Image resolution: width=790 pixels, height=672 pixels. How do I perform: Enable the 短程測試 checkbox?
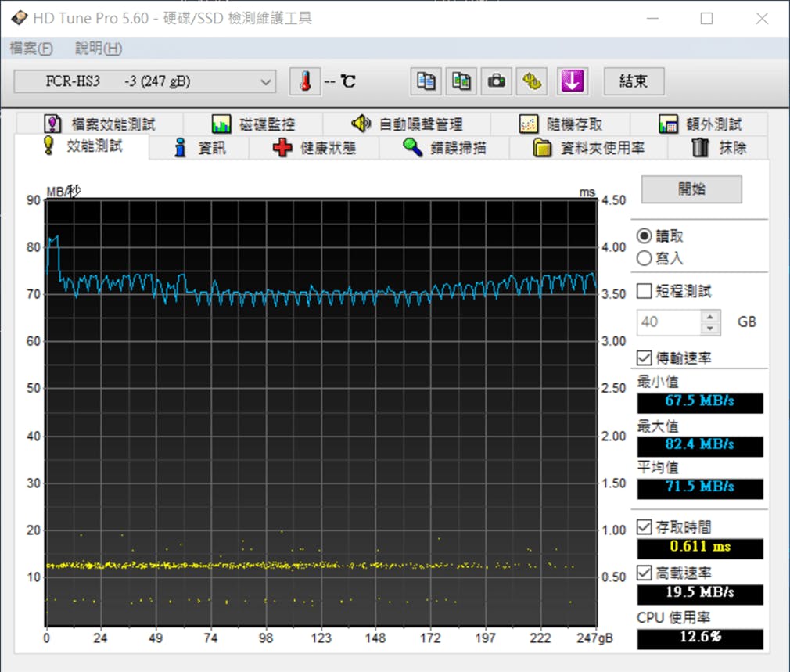pos(643,290)
